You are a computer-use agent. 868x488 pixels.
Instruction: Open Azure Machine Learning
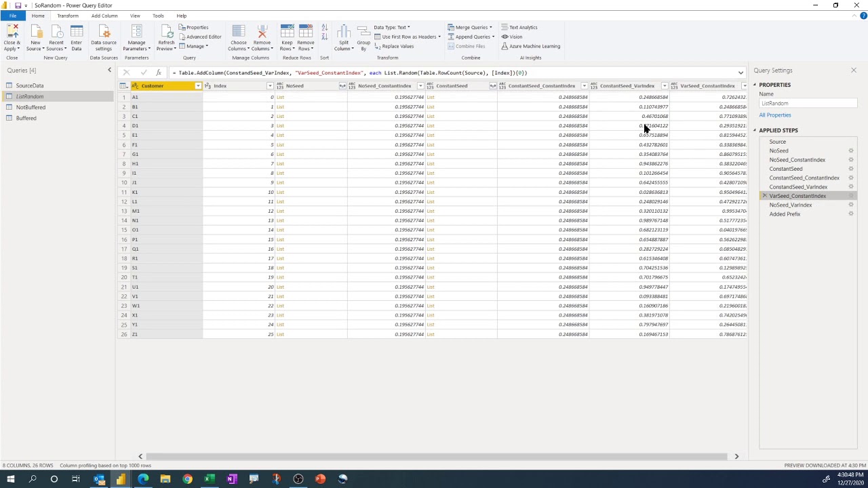531,46
